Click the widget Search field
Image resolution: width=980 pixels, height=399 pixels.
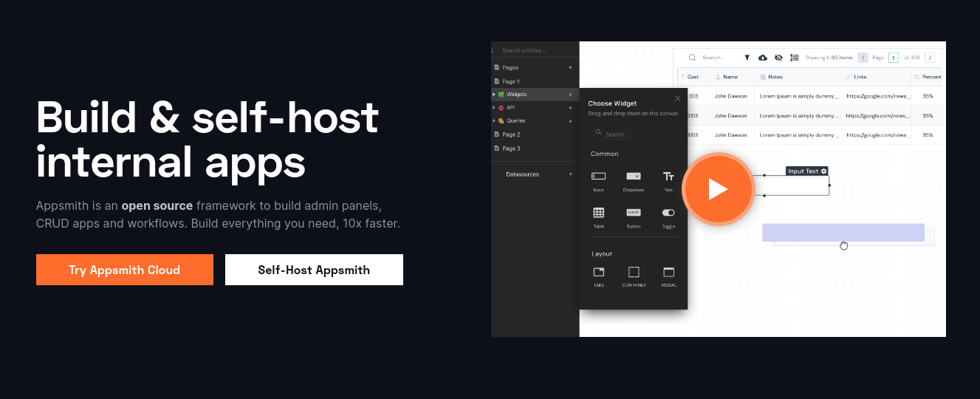pos(634,134)
